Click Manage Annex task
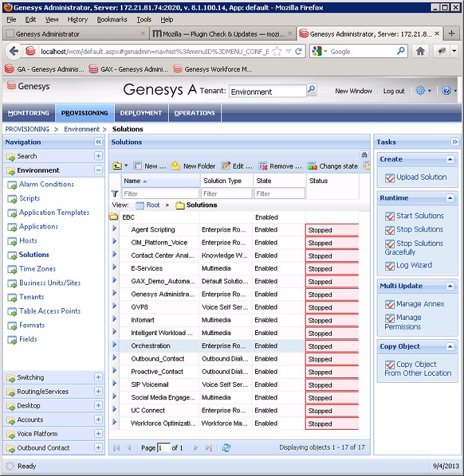The height and width of the screenshot is (476, 464). pos(420,303)
